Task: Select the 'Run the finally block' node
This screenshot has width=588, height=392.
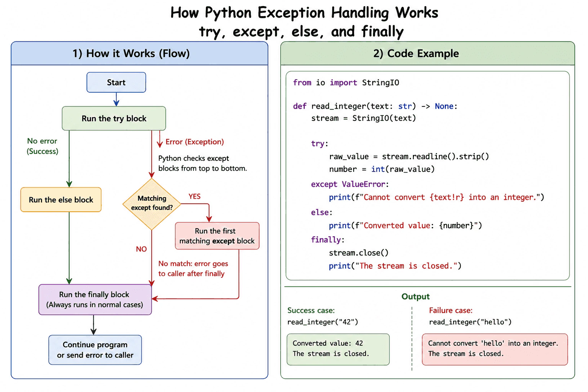Action: tap(95, 299)
